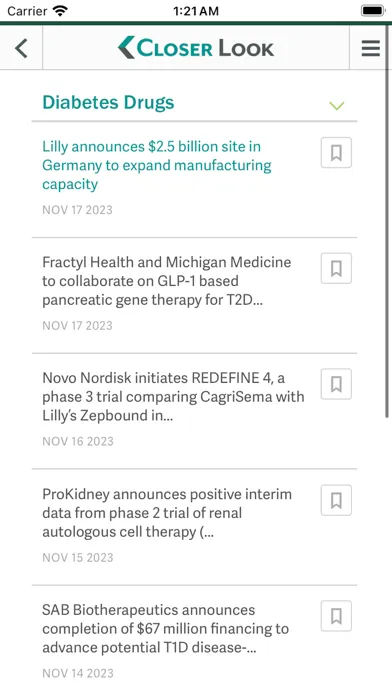Tap the Wi-Fi icon in status bar
This screenshot has height=696, width=392.
(60, 11)
